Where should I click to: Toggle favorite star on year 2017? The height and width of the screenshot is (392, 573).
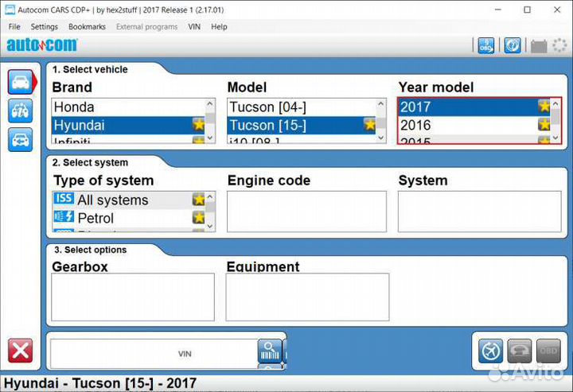tap(544, 107)
